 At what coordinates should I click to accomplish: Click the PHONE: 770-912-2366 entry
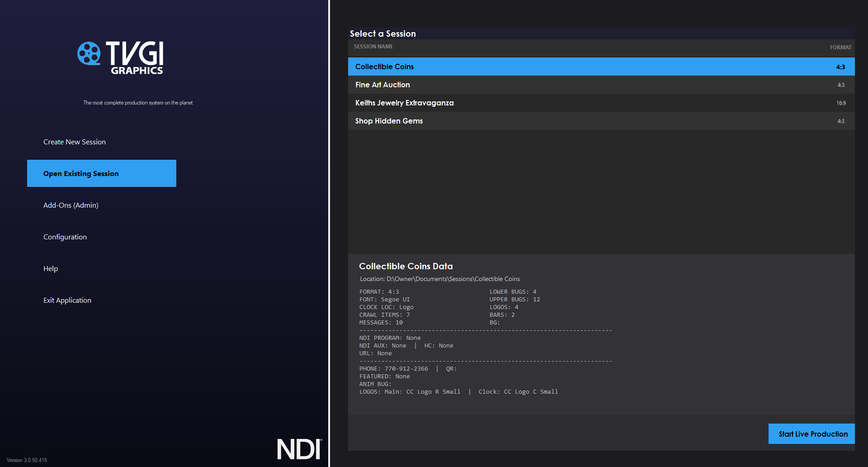coord(394,369)
